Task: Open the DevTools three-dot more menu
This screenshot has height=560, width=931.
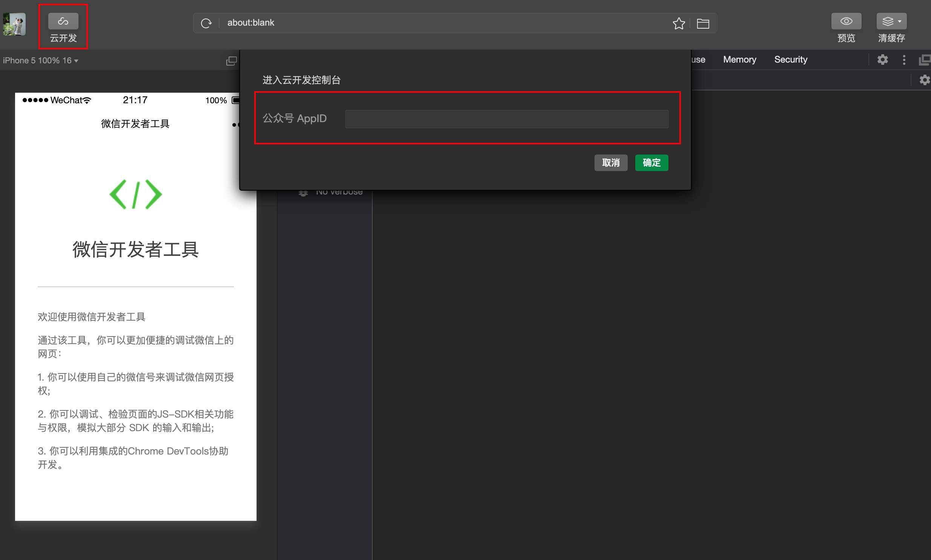Action: point(904,60)
